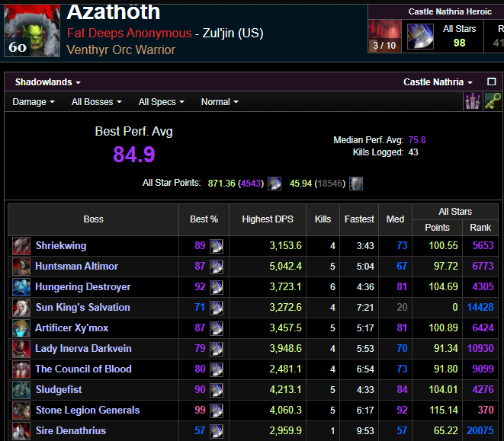The width and height of the screenshot is (504, 441).
Task: Open the Shadowlands expansion dropdown
Action: tap(48, 82)
